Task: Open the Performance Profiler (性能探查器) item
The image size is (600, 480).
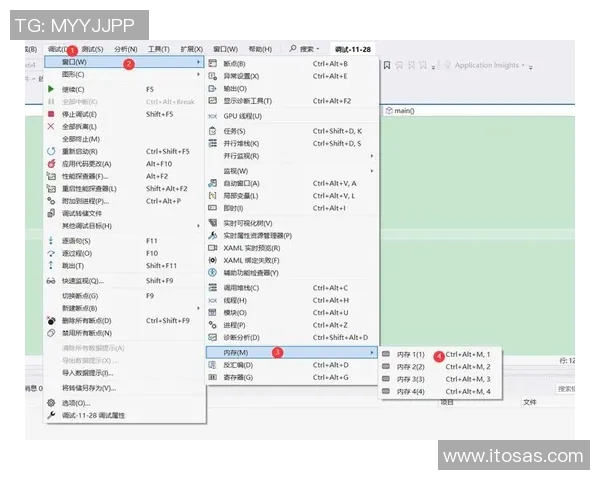Action: click(124, 176)
